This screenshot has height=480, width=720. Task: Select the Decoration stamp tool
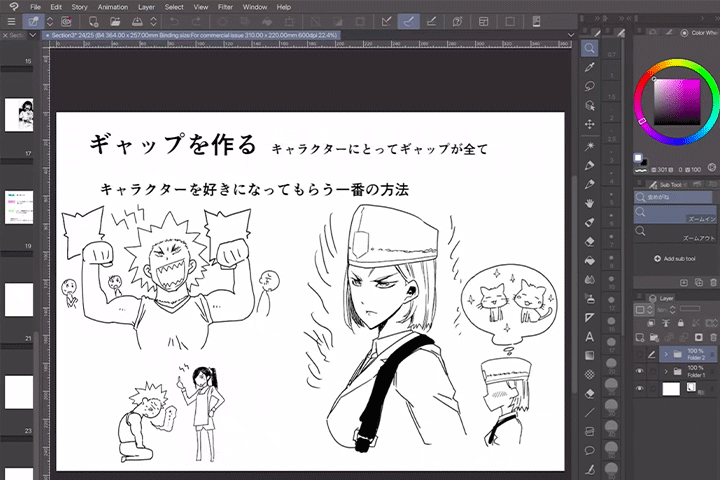click(590, 299)
